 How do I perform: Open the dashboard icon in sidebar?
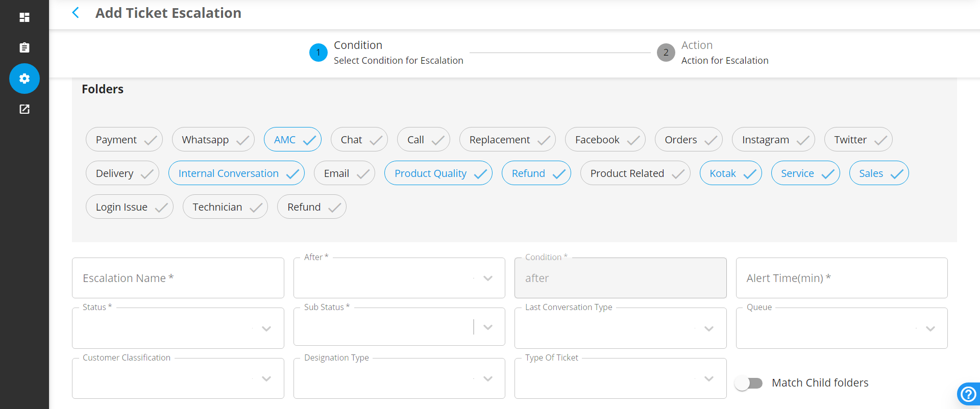coord(24,17)
